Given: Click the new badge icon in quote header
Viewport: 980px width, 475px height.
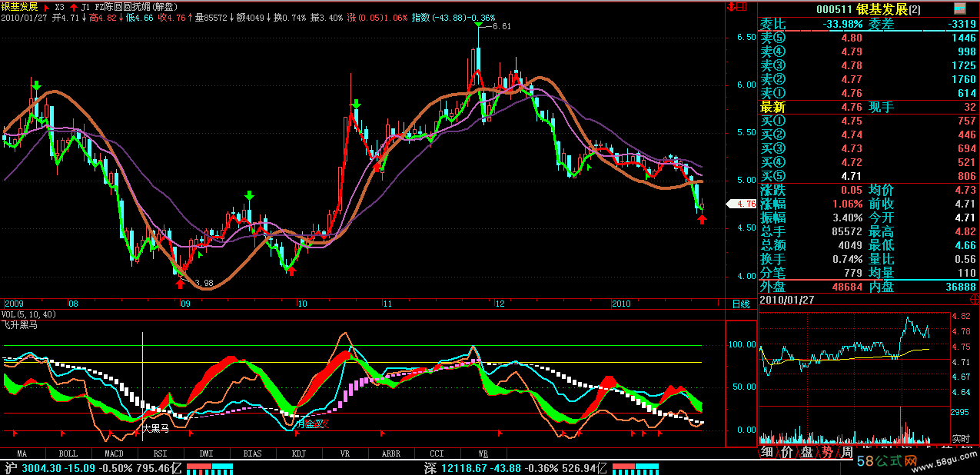Looking at the screenshot, I should pos(959,8).
